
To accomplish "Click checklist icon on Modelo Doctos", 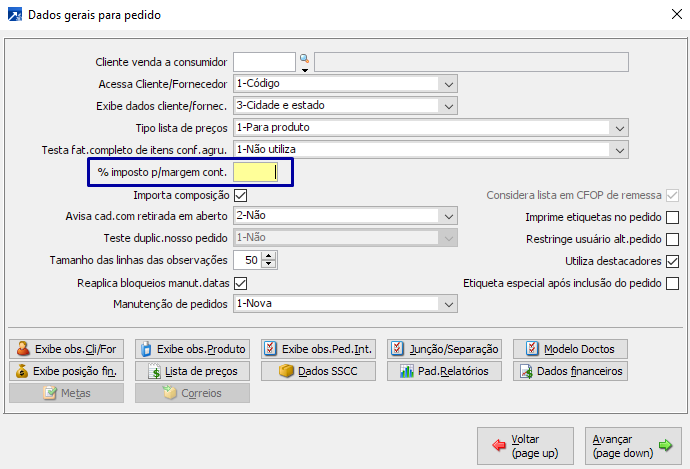I will coord(532,348).
